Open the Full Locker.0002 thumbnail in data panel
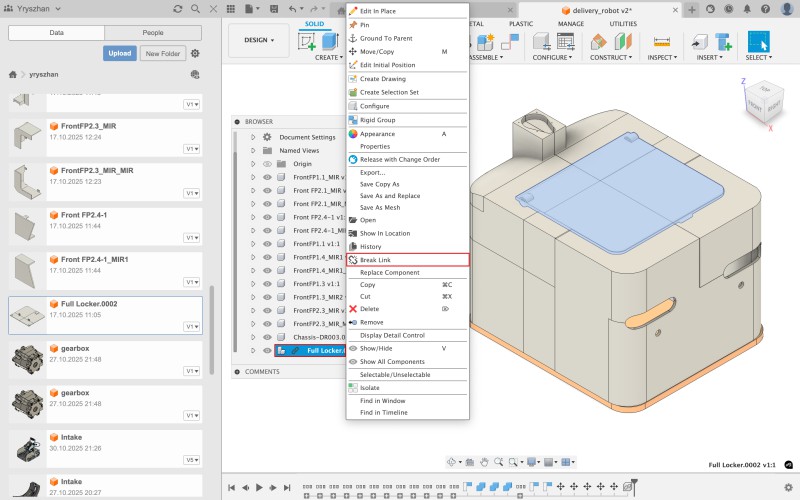The width and height of the screenshot is (800, 500). (x=26, y=314)
